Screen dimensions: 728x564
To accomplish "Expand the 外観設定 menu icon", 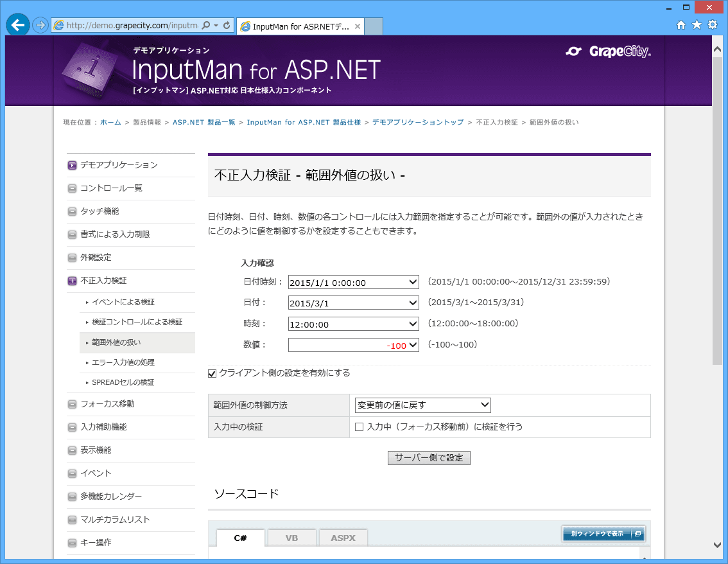I will click(72, 258).
